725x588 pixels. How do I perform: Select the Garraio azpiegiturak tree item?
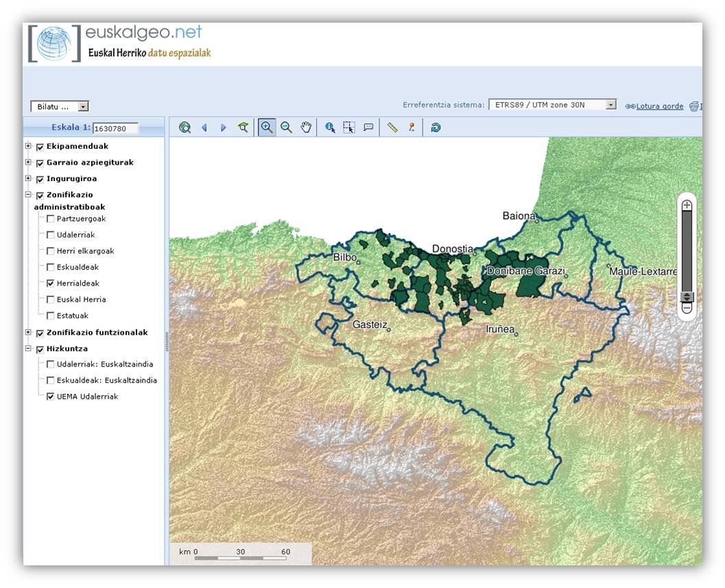pyautogui.click(x=90, y=163)
